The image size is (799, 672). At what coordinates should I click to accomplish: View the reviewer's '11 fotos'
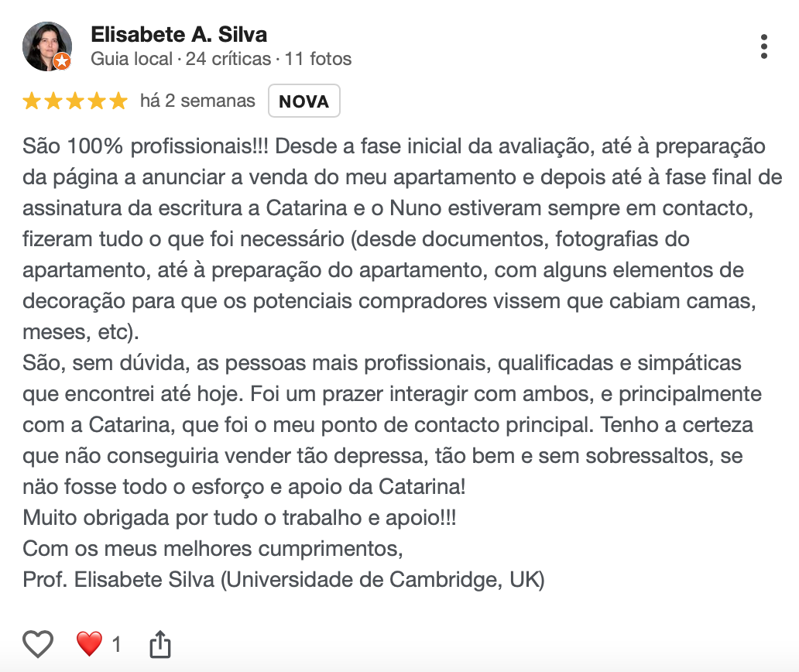point(318,59)
